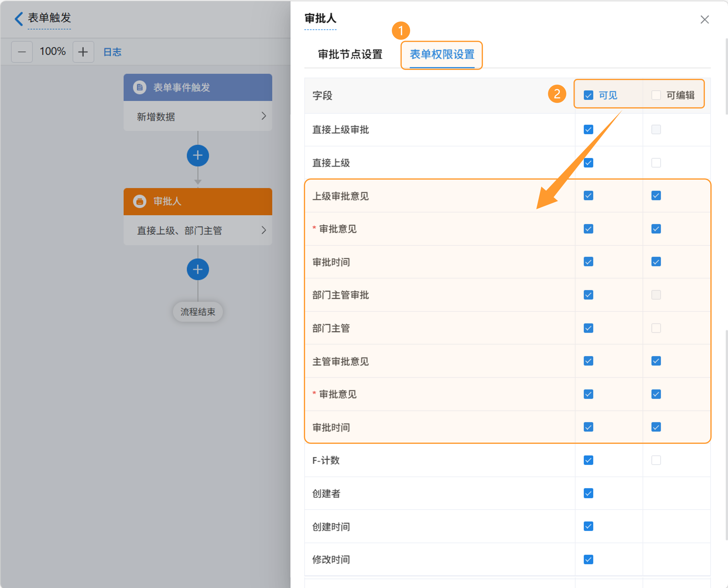728x588 pixels.
Task: Expand the 新增数据 row chevron
Action: 263,116
